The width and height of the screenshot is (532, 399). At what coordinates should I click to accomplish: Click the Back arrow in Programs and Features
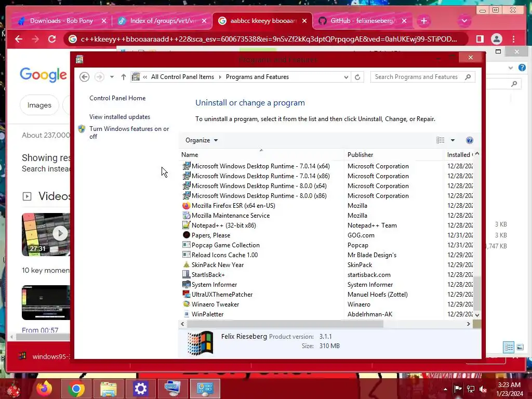[x=85, y=77]
